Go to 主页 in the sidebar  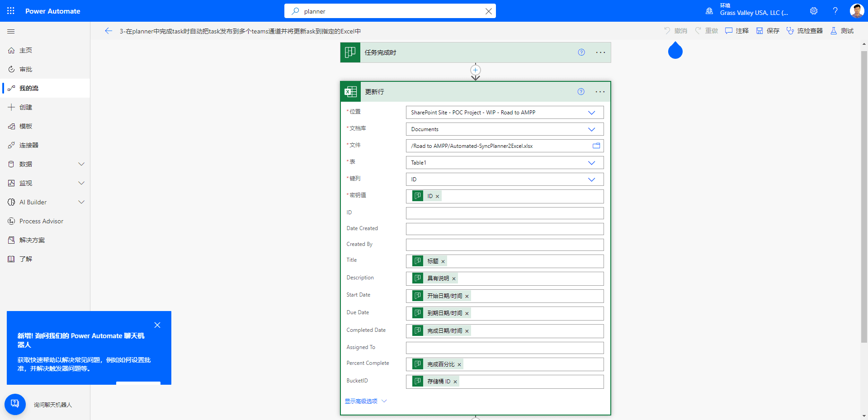tap(26, 50)
